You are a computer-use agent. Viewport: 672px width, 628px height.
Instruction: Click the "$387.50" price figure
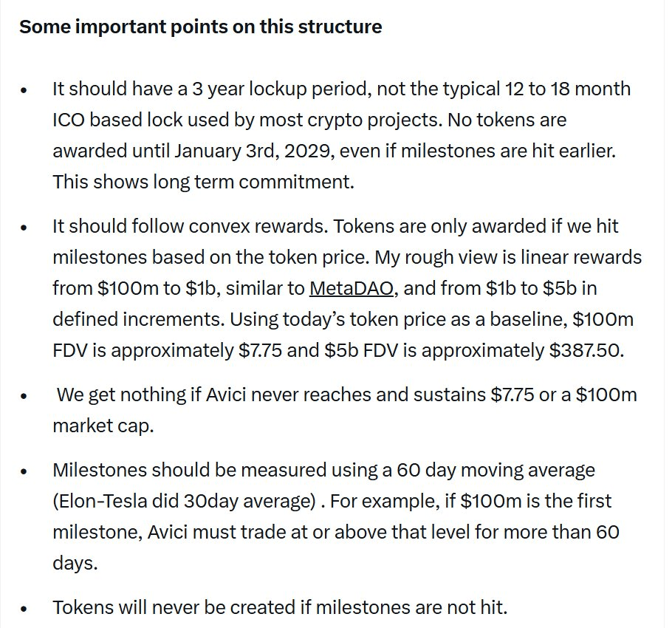pos(586,350)
